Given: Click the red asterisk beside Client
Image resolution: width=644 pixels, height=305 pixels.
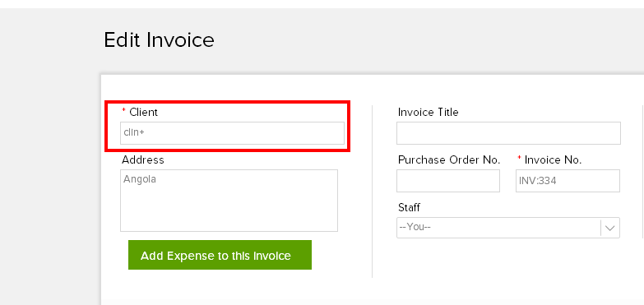Looking at the screenshot, I should [123, 110].
